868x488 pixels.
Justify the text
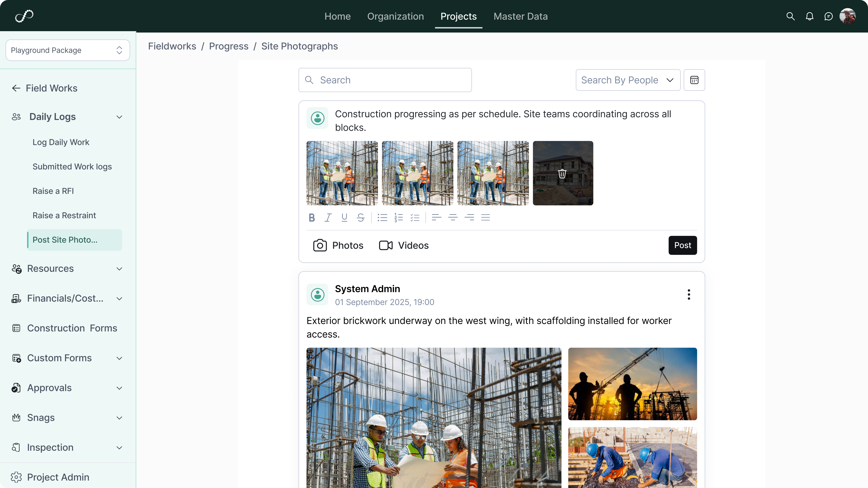click(x=485, y=218)
